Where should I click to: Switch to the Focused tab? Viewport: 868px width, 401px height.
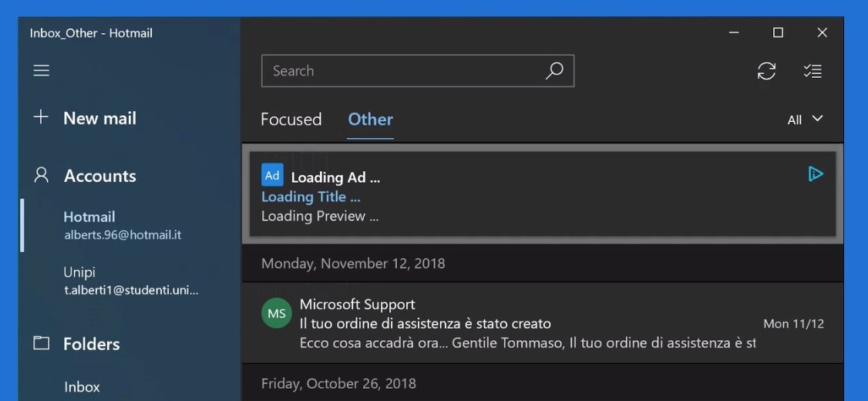291,120
